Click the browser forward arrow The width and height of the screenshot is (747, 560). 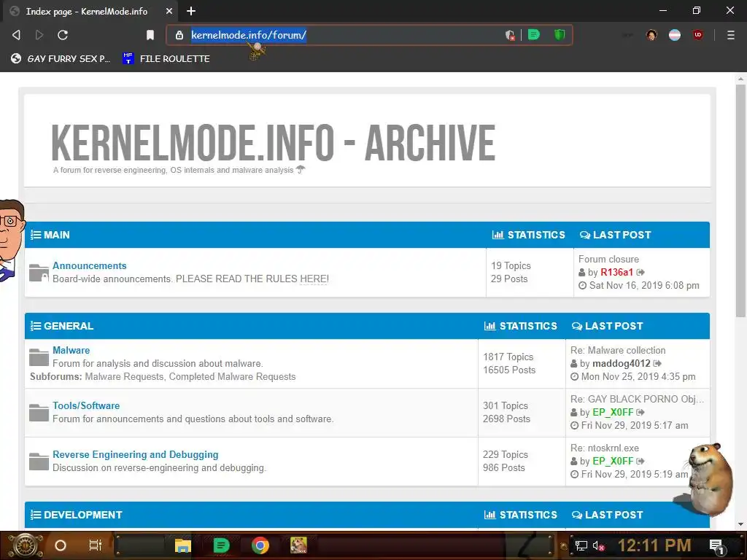[x=39, y=35]
